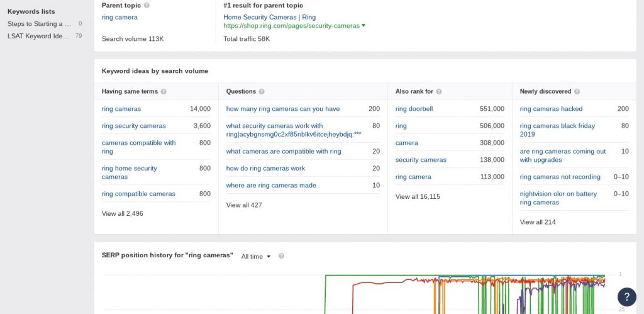Viewport: 644px width, 314px height.
Task: Click the 79 count beside LSAT Keyword Ideas
Action: point(79,36)
